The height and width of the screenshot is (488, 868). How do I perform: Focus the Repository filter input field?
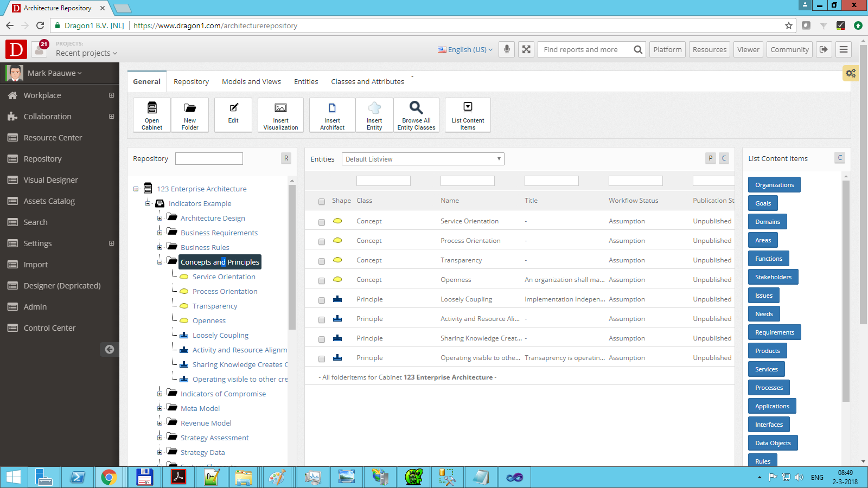(209, 158)
